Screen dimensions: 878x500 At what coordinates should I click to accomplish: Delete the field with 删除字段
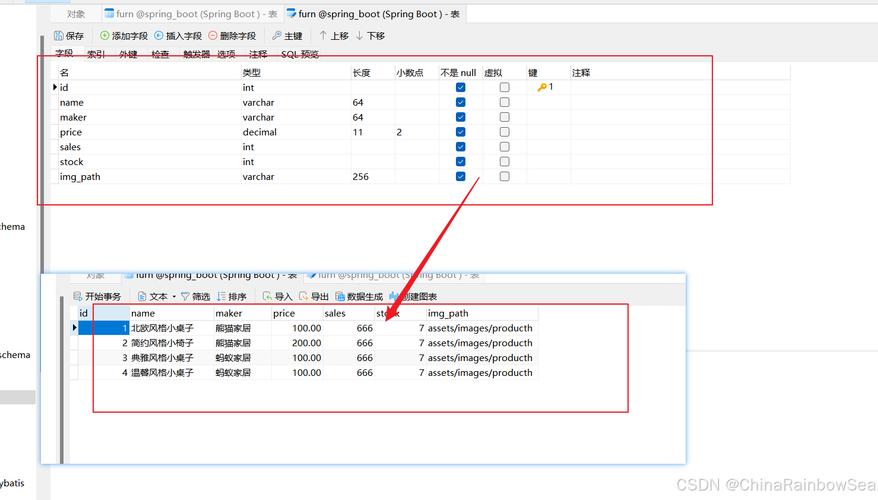[x=232, y=36]
